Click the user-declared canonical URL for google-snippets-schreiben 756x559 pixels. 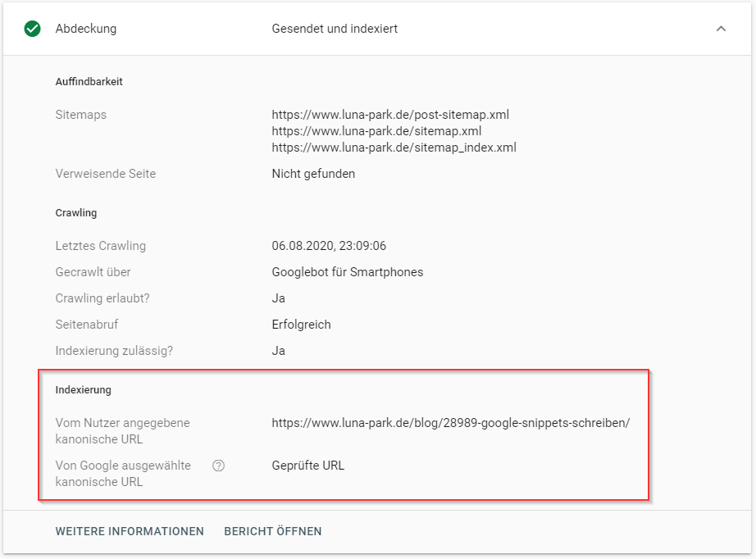pos(451,423)
